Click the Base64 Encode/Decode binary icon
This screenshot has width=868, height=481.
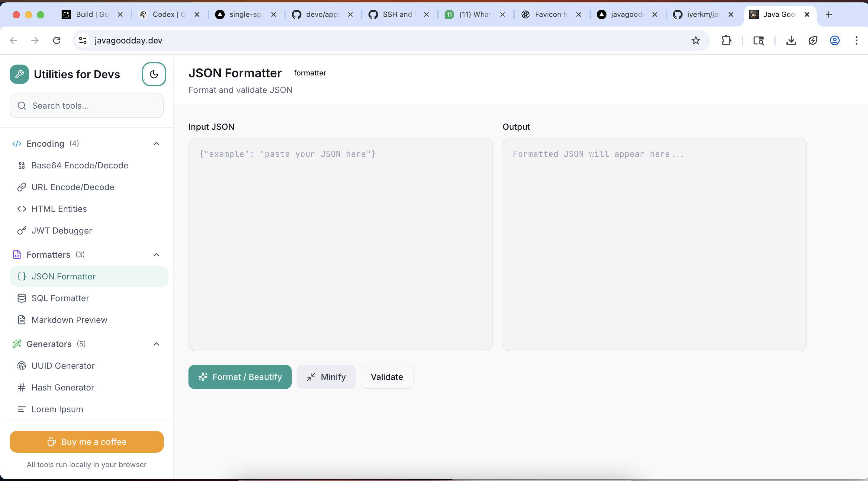(21, 165)
